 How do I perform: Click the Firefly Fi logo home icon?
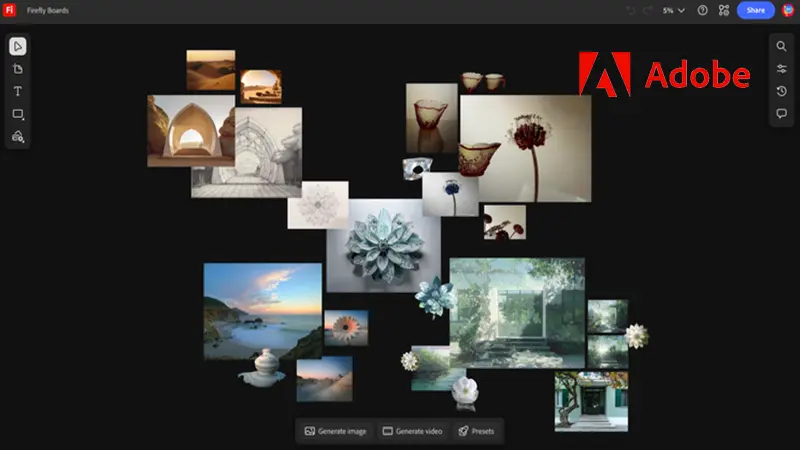pyautogui.click(x=11, y=10)
